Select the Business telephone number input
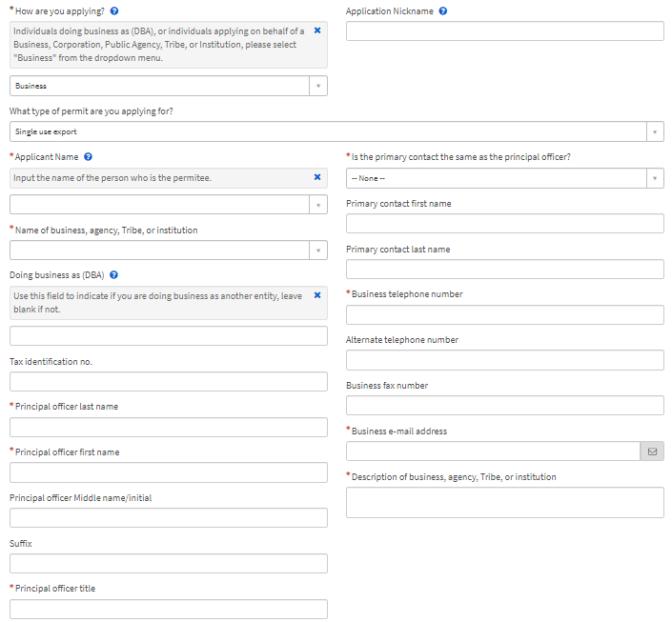Image resolution: width=672 pixels, height=622 pixels. [x=504, y=314]
